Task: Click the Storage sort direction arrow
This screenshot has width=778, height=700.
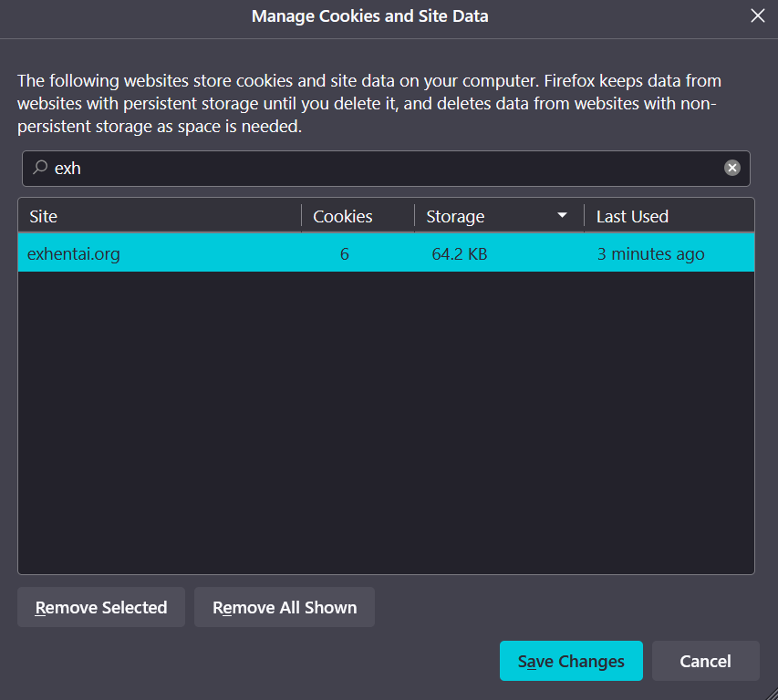Action: (x=562, y=216)
